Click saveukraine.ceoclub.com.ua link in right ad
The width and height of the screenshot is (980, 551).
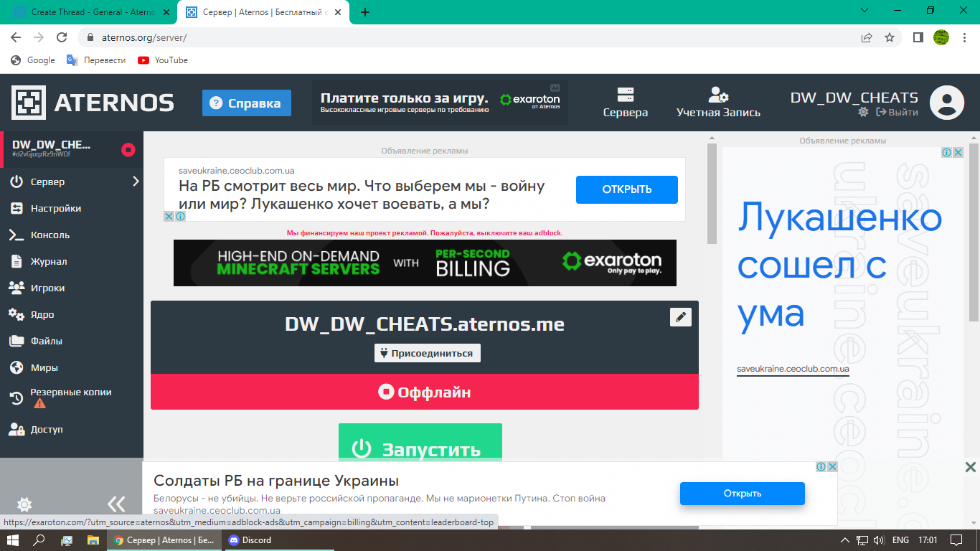pyautogui.click(x=793, y=369)
